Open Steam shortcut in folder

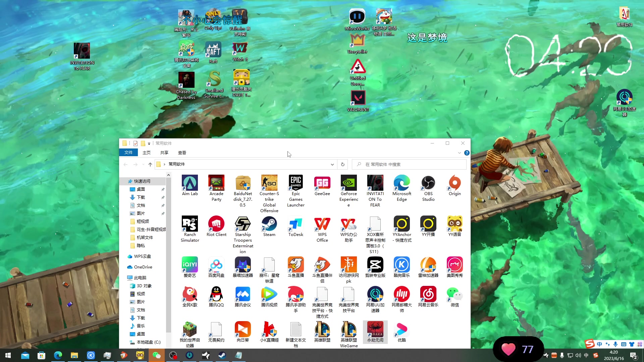click(x=269, y=226)
